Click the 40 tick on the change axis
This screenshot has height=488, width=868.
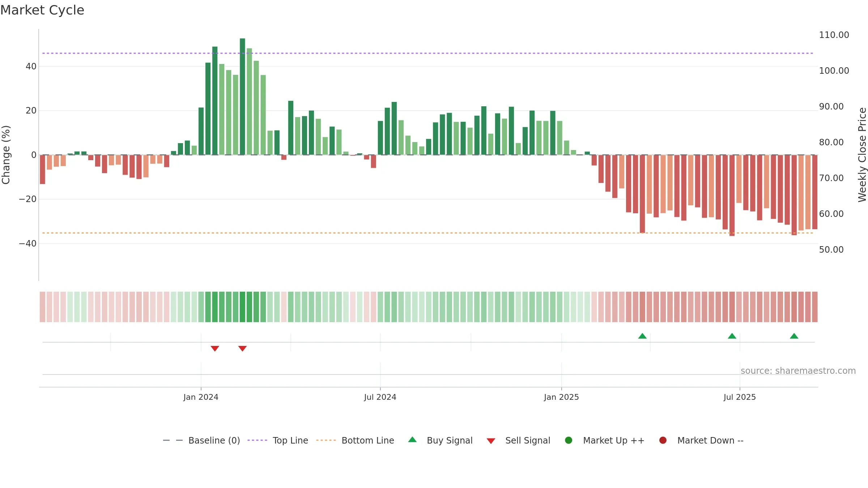pyautogui.click(x=31, y=67)
